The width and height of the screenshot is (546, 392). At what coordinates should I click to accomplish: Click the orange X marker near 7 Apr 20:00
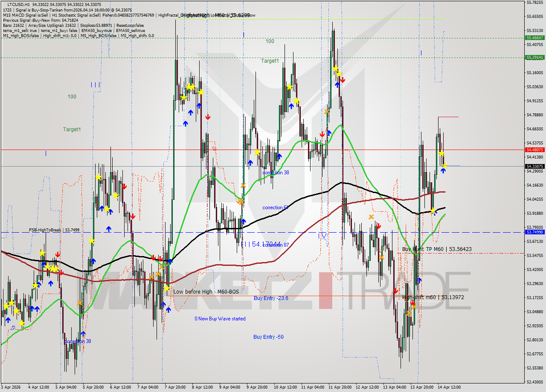coord(161,268)
